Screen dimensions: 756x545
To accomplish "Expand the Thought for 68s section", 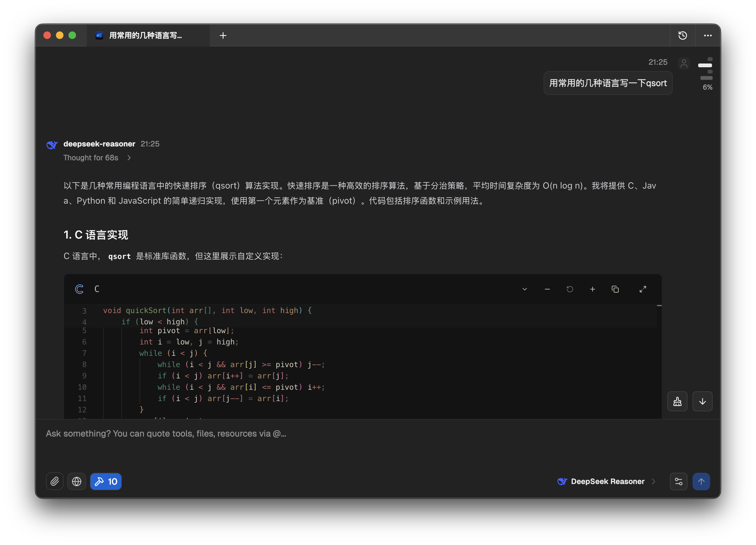I will click(97, 158).
